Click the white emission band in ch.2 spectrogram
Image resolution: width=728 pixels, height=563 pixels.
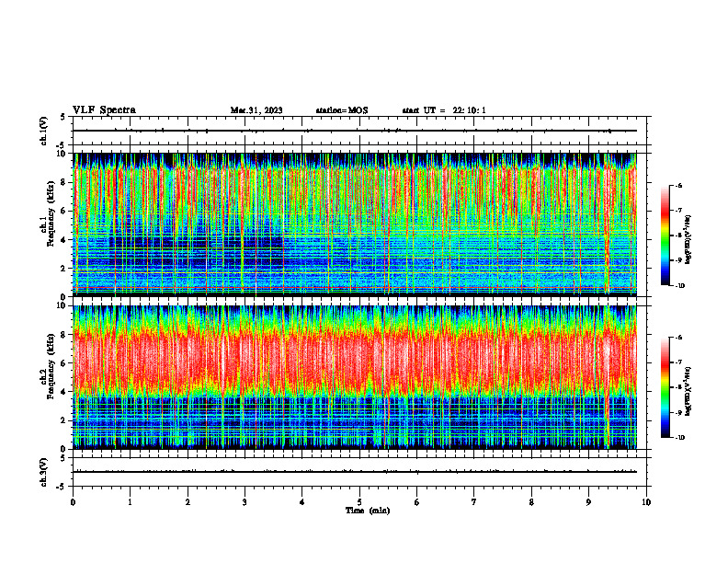point(355,358)
